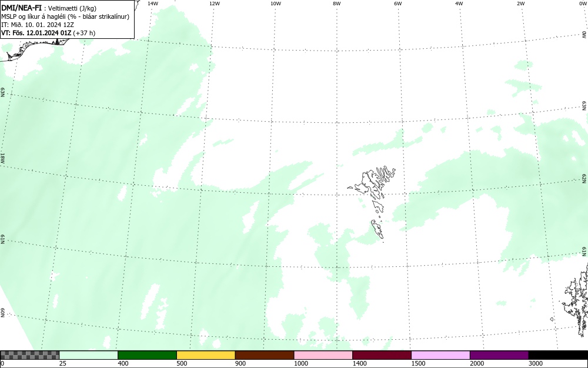The height and width of the screenshot is (368, 588).
Task: Click the light green 25-400 legend swatch
Action: 89,355
